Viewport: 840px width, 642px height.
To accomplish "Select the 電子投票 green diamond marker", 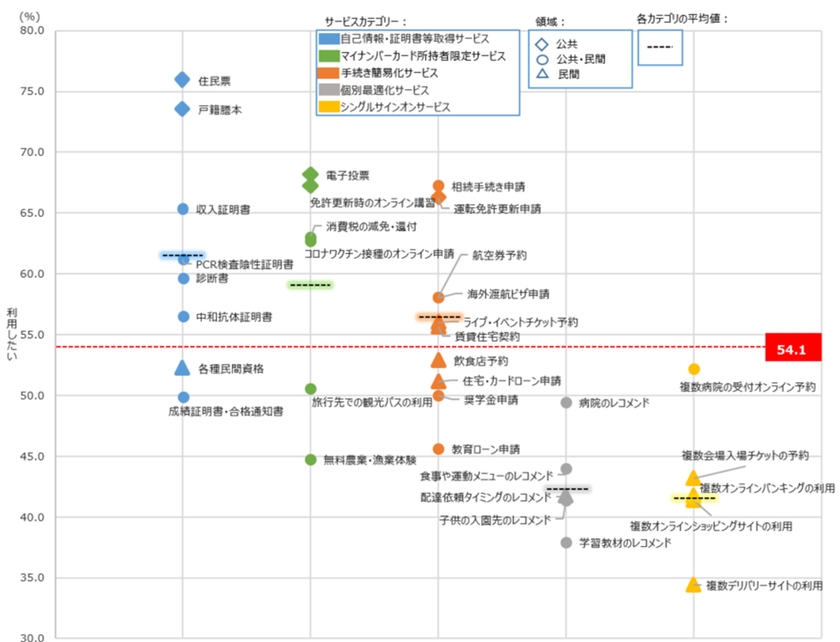I will coord(310,174).
